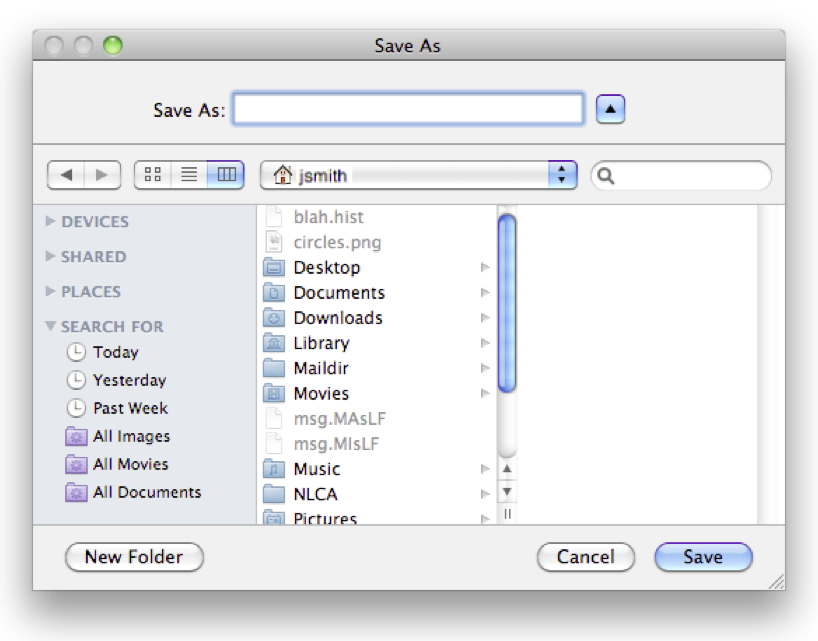Focus the Save As filename field
The image size is (818, 641).
pyautogui.click(x=408, y=108)
